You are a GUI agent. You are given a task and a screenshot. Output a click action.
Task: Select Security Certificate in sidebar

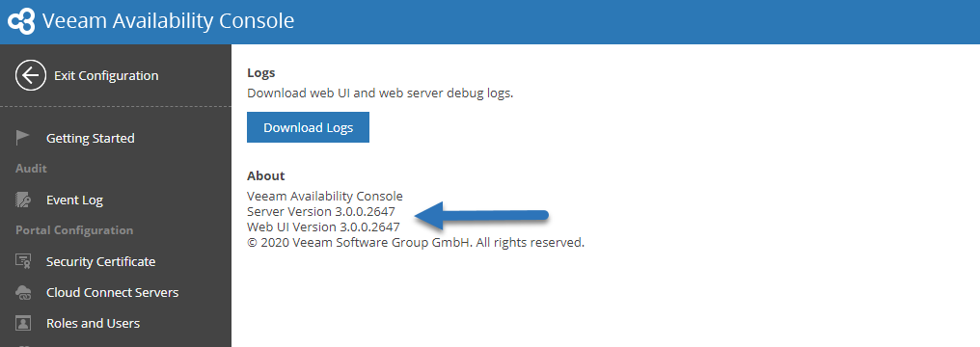point(100,261)
